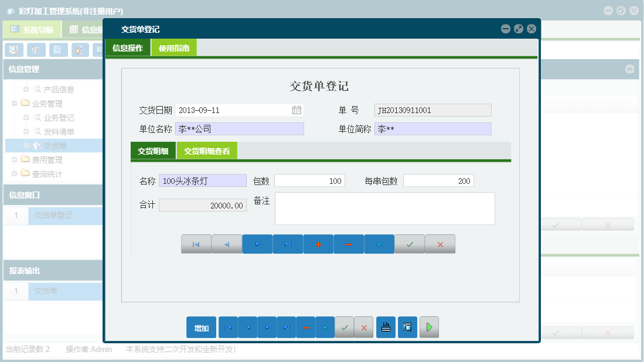Go to the last record using the ▶| icon
Viewport: 644px width, 362px height.
pyautogui.click(x=288, y=244)
